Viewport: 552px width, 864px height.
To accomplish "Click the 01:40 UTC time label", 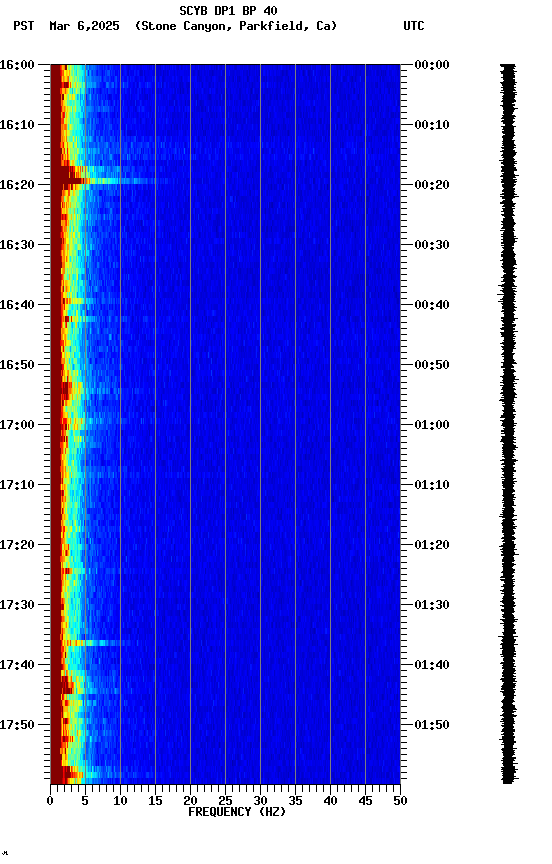I will point(432,665).
